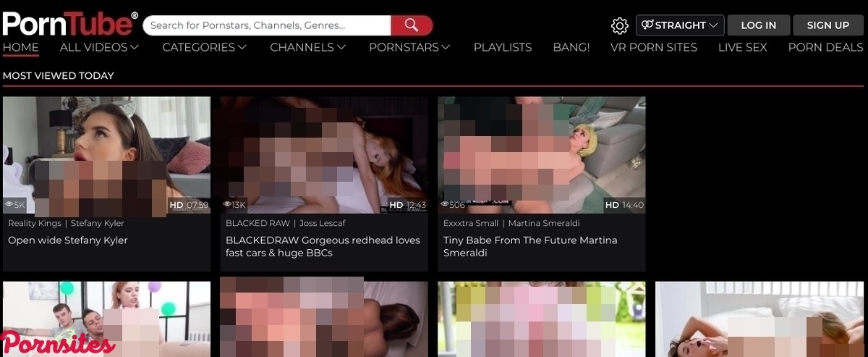Click the orientation icon beside STRAIGHT
The width and height of the screenshot is (868, 357).
[x=647, y=25]
